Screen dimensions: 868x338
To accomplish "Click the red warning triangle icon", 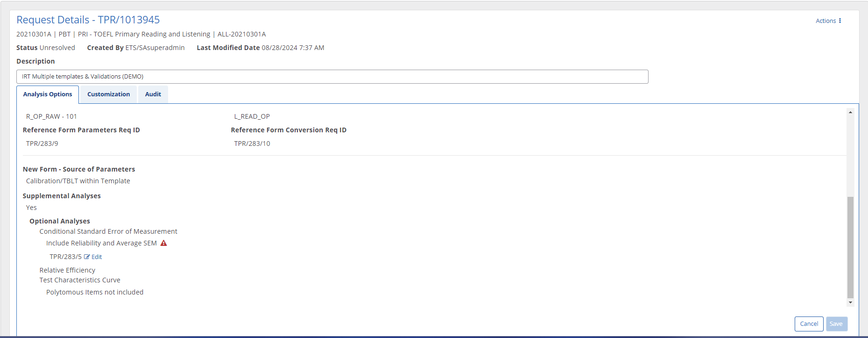I will pyautogui.click(x=163, y=243).
